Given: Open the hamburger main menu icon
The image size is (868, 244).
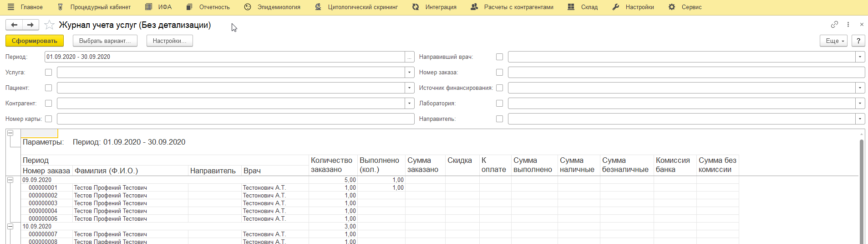Looking at the screenshot, I should click(11, 7).
